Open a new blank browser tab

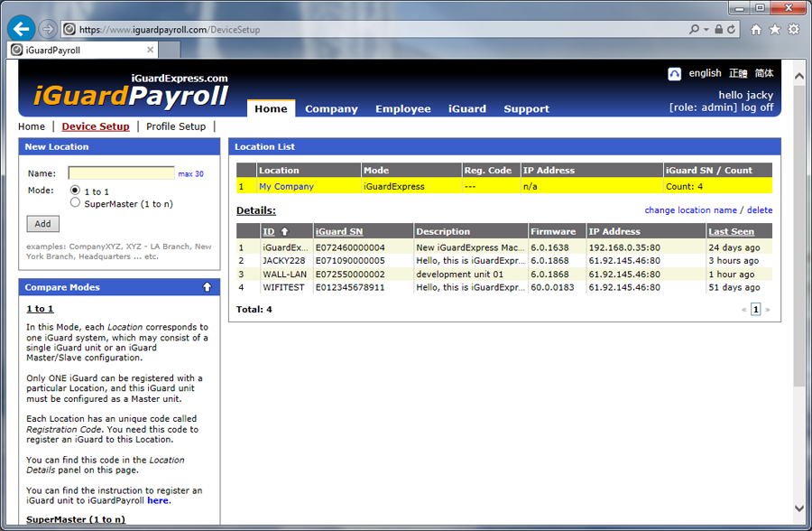point(170,50)
